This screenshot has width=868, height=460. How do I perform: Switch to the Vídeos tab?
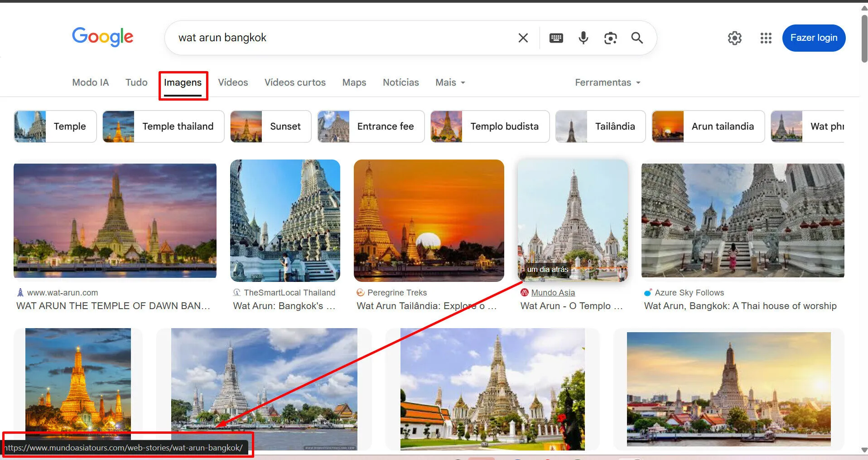[x=233, y=82]
